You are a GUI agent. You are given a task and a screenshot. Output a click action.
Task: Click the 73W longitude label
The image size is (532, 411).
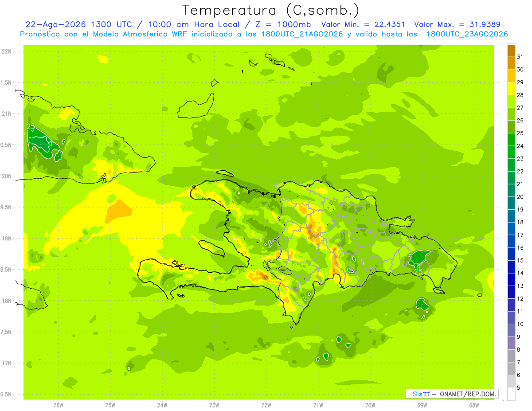click(x=214, y=405)
